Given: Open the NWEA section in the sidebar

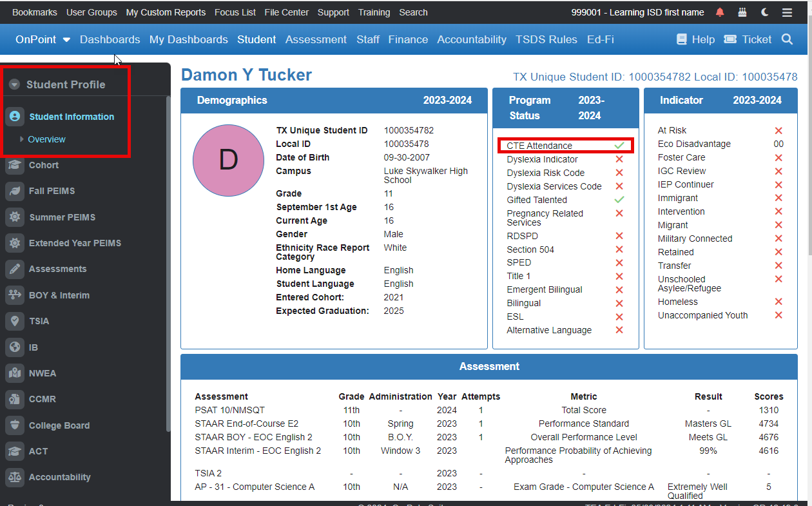Looking at the screenshot, I should click(14, 373).
